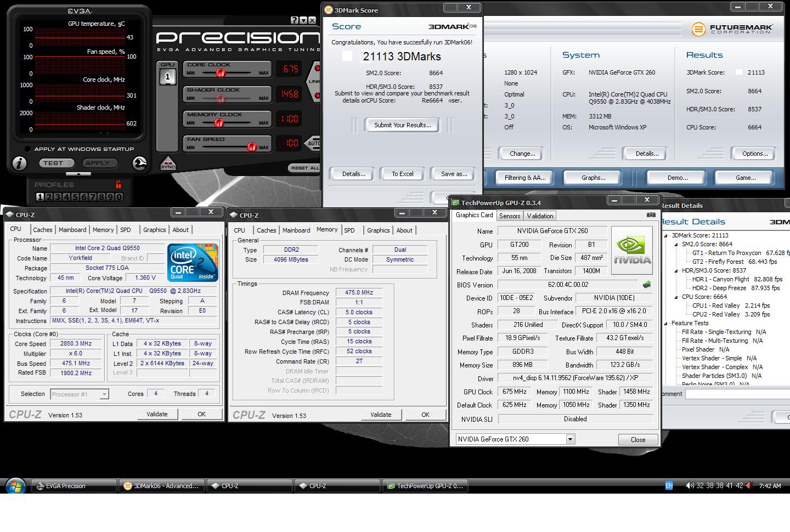Switch to the Sensors tab in GPU-Z

coord(510,216)
